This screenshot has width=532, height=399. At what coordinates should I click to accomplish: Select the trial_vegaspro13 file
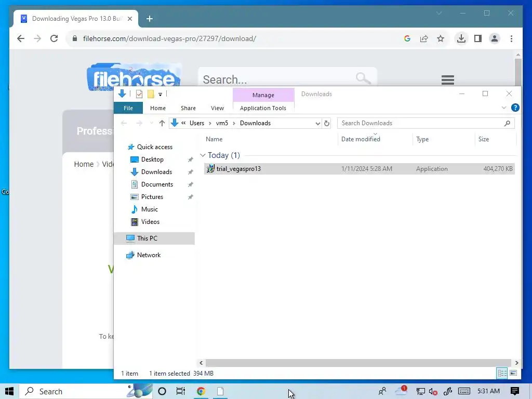pos(360,169)
